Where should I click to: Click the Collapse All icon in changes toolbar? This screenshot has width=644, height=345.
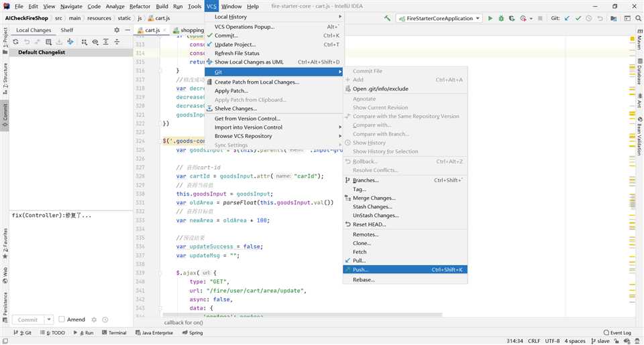(x=117, y=42)
